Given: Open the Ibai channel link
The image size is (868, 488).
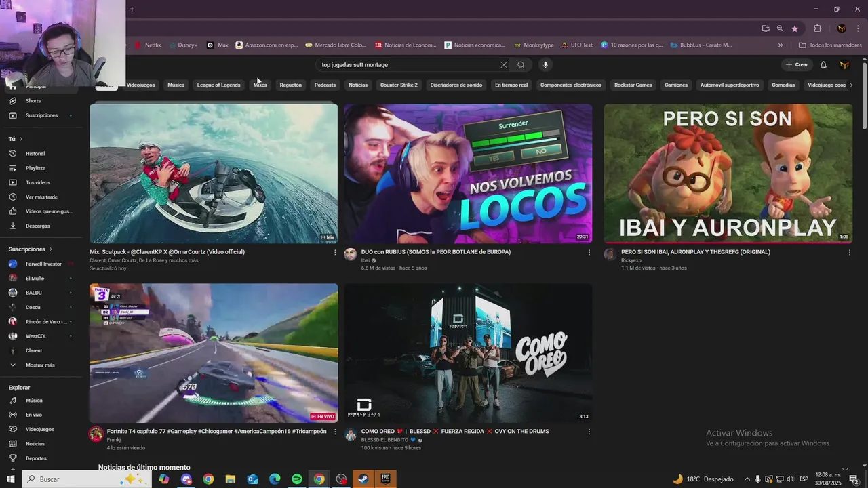Looking at the screenshot, I should coord(366,260).
